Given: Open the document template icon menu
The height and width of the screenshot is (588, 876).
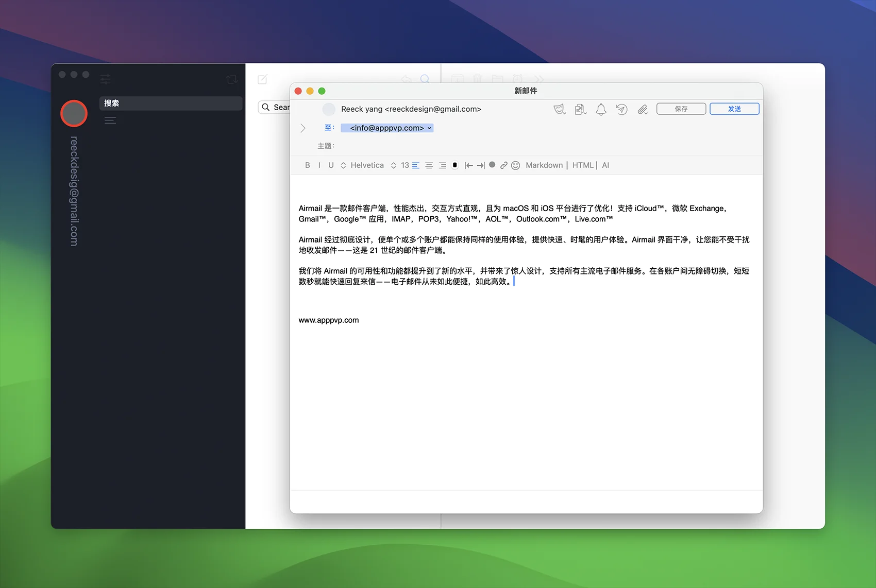Looking at the screenshot, I should point(581,109).
